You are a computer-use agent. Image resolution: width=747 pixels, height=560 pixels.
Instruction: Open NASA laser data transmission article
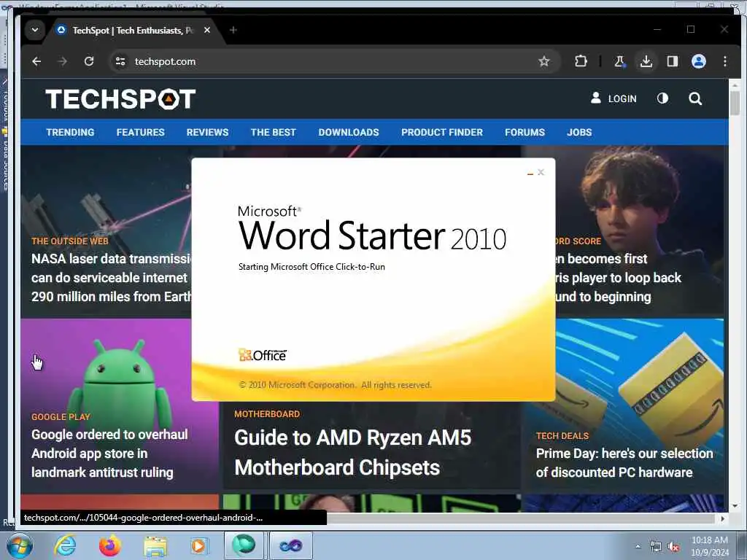click(x=112, y=278)
